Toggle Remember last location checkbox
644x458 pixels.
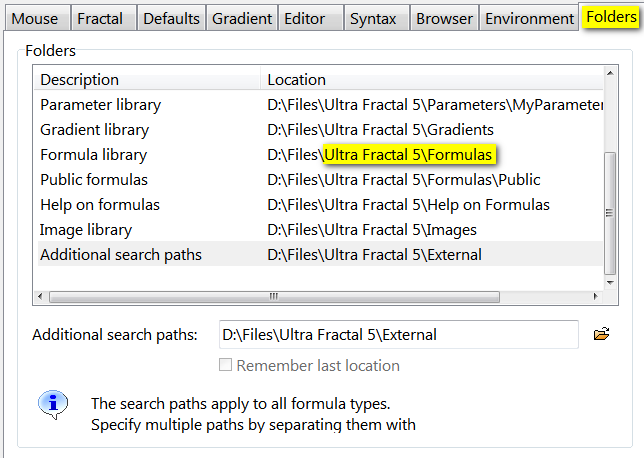click(225, 365)
